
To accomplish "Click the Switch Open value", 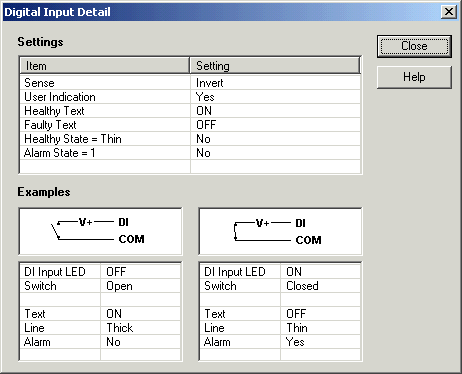I will (119, 286).
